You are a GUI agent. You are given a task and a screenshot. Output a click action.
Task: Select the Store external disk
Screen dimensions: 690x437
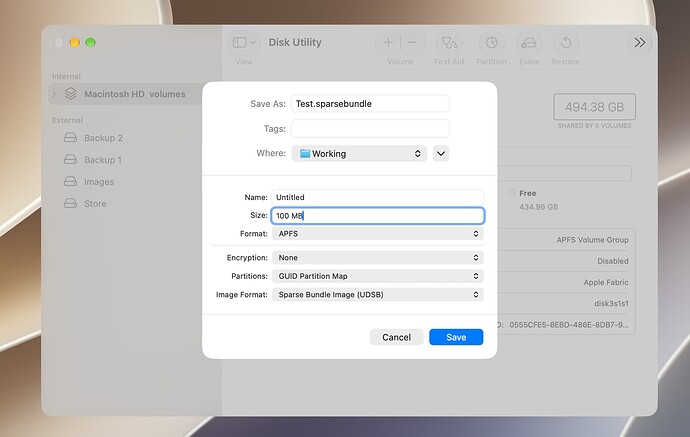95,204
